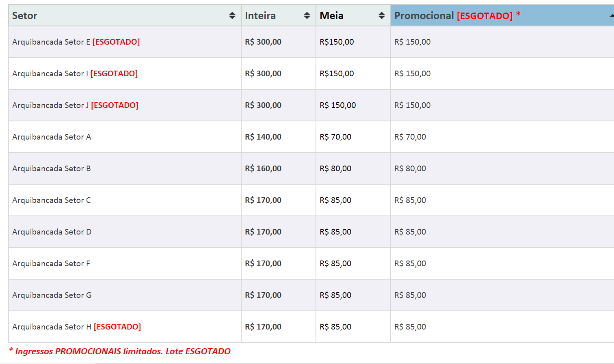
Task: Select the Arquibancada Setor A row name
Action: [52, 137]
